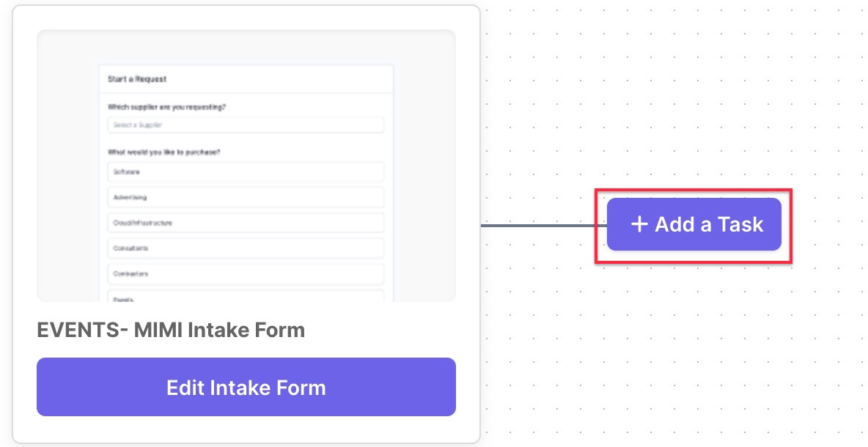Pick the partially visible Events option
This screenshot has height=447, width=868.
point(246,296)
